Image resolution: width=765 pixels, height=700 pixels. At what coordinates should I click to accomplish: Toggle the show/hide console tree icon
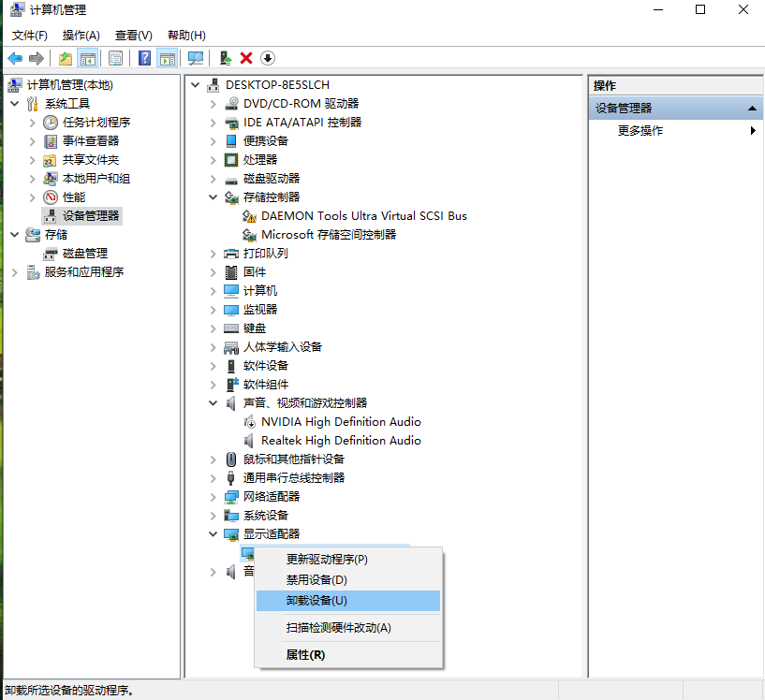88,59
